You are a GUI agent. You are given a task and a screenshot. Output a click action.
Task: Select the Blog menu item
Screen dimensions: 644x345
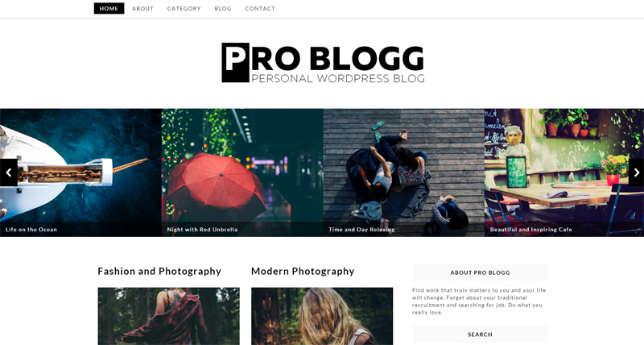click(223, 8)
